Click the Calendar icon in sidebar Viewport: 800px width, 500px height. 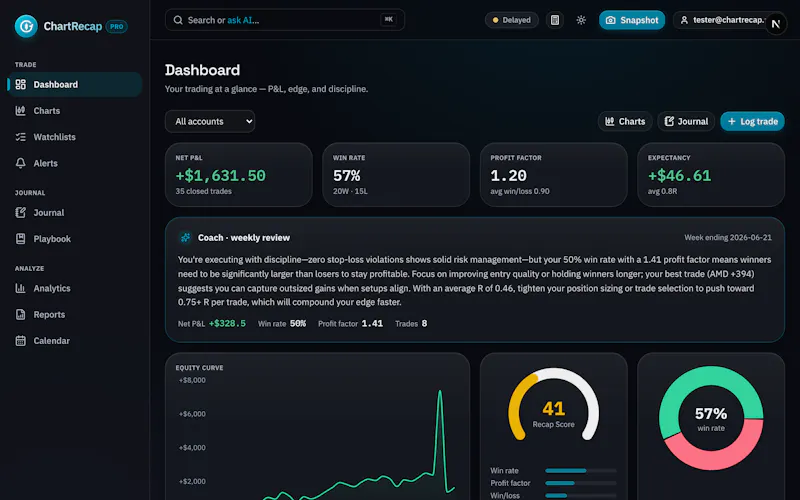20,341
